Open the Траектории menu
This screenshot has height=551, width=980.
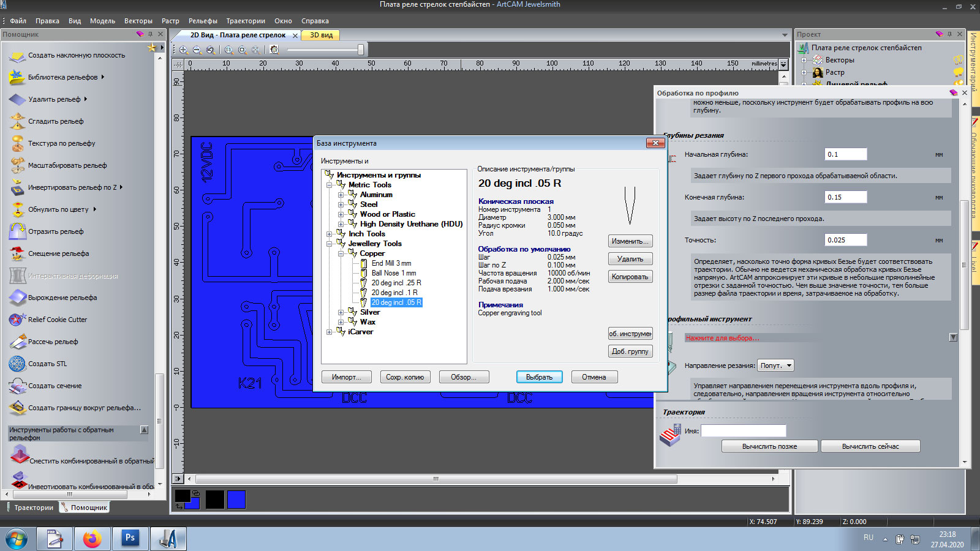click(x=246, y=21)
